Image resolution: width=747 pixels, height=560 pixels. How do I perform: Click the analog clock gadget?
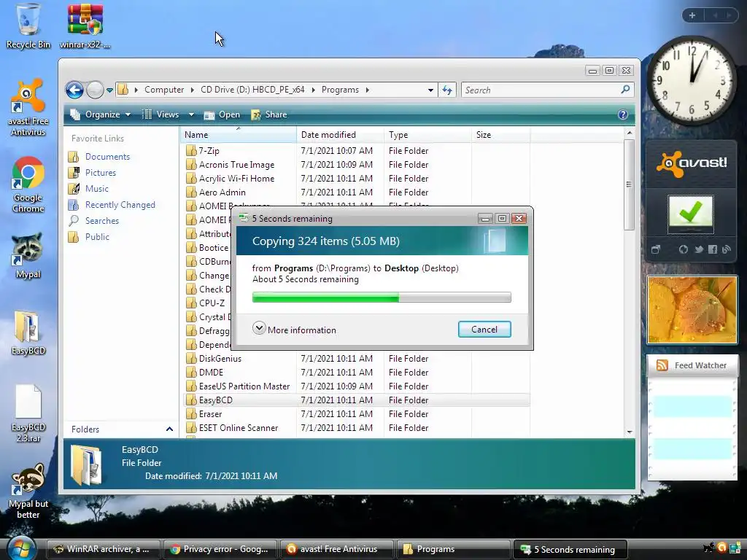tap(692, 80)
